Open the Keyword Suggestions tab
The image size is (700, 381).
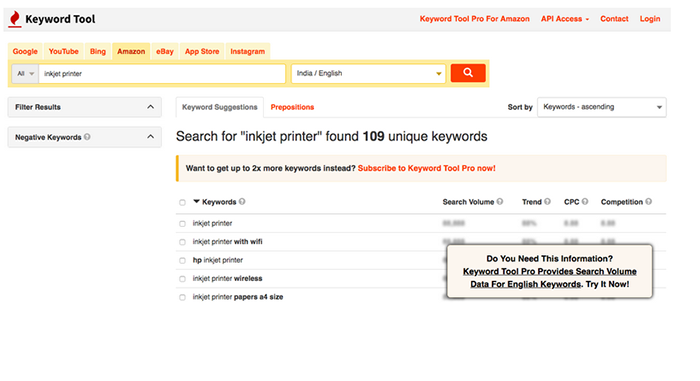[x=220, y=107]
